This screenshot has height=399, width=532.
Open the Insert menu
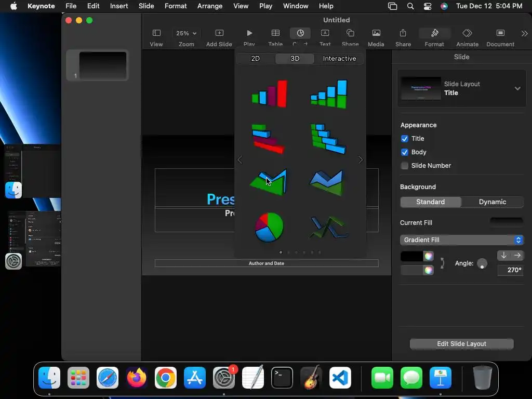coord(119,6)
